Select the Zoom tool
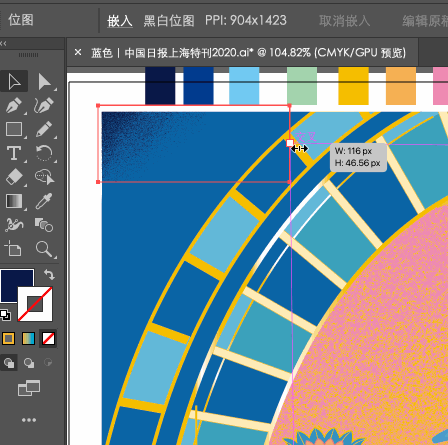Screen dimensions: 448x445 [x=44, y=249]
